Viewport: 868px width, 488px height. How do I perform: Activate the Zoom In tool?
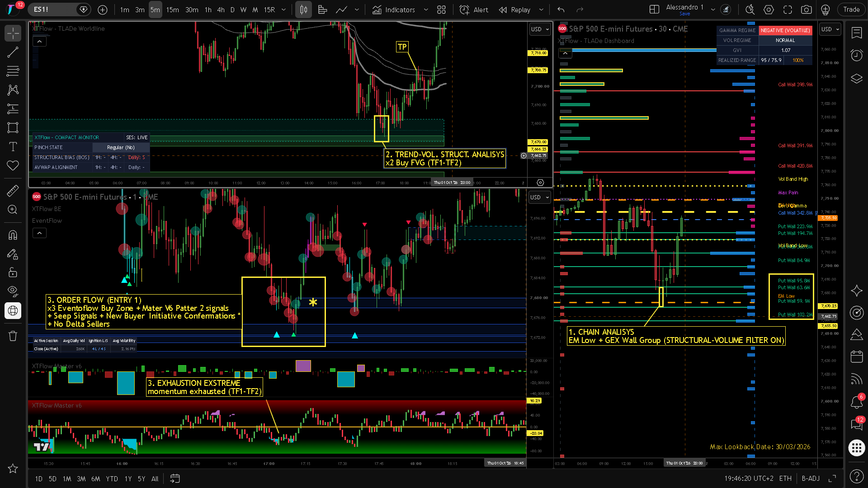coord(13,210)
